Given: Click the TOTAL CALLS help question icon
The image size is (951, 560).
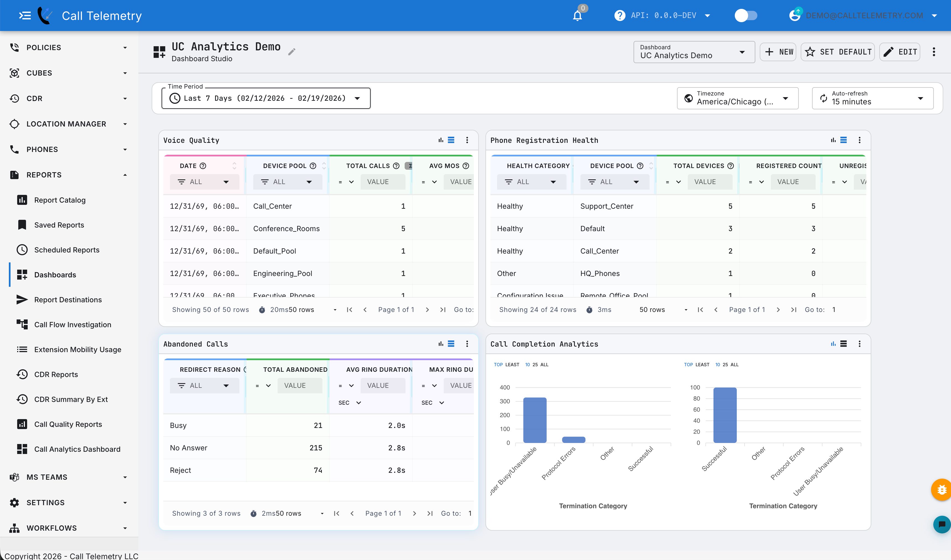Looking at the screenshot, I should tap(396, 166).
